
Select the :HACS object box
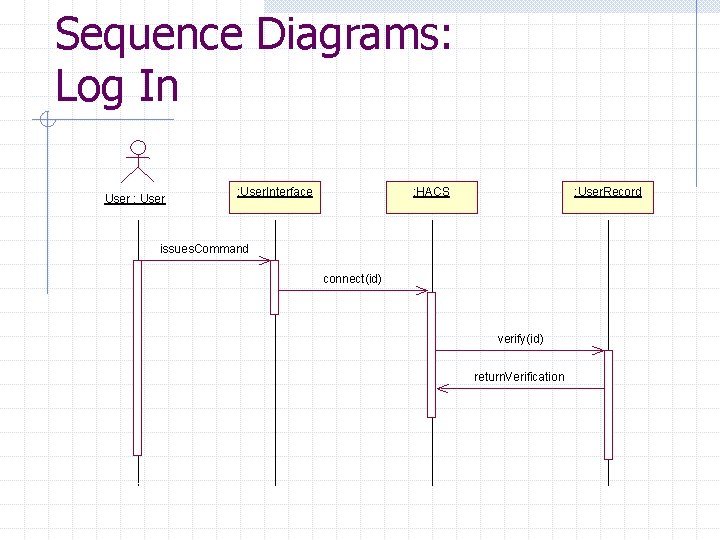coord(432,197)
